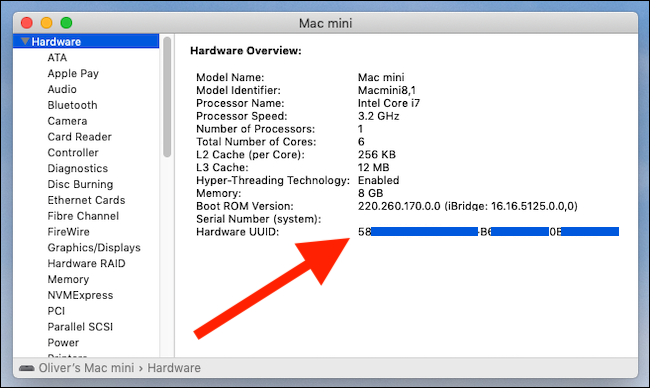Select Memory in the sidebar
Image resolution: width=650 pixels, height=388 pixels.
tap(68, 279)
